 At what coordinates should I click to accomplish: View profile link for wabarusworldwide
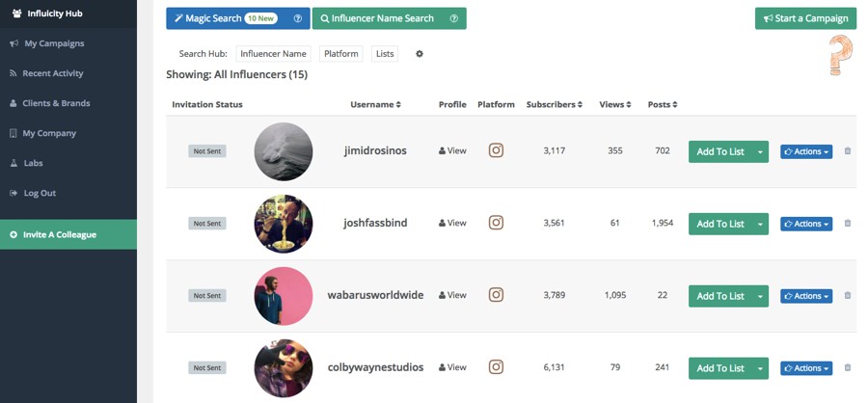[x=452, y=295]
